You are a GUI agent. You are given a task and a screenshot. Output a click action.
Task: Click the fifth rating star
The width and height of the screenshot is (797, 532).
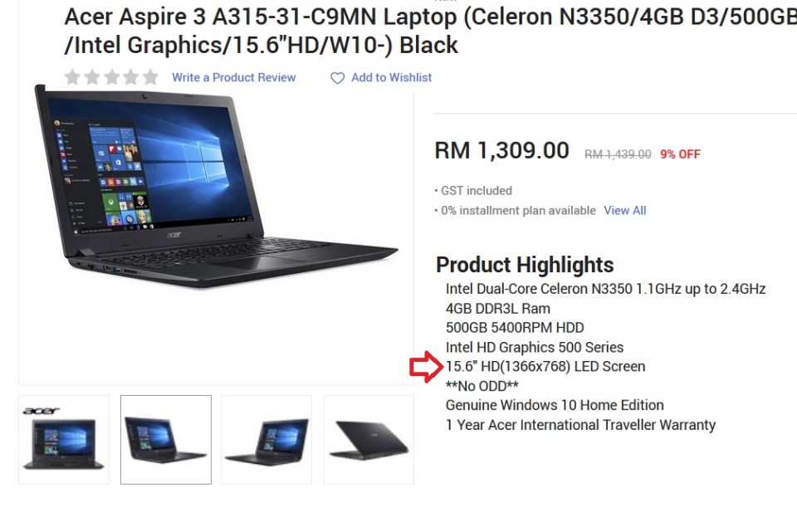click(150, 77)
